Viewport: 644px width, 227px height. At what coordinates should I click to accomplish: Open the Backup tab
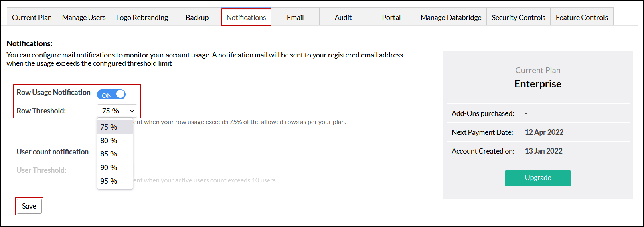[x=197, y=18]
